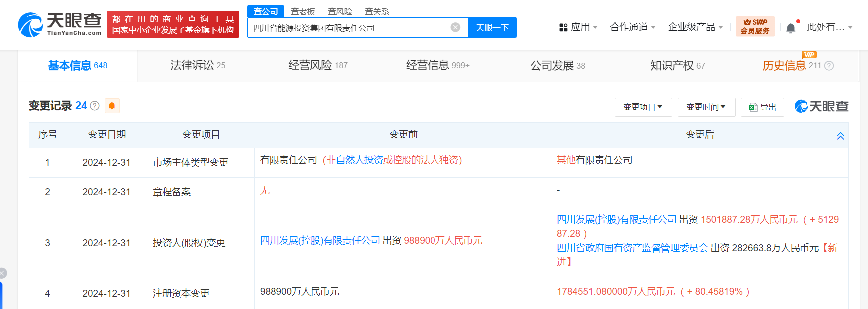This screenshot has width=868, height=309.
Task: Open the notification bell
Action: tap(791, 28)
